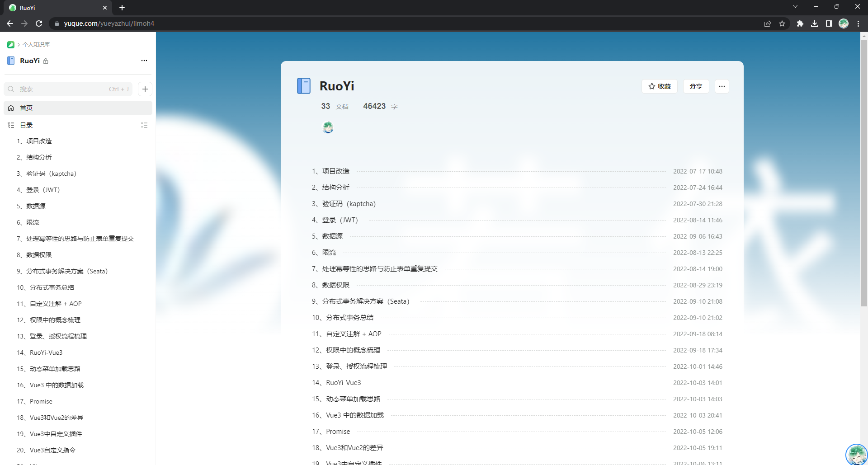Open sidebar item 1、项目改造
The height and width of the screenshot is (465, 868).
34,141
